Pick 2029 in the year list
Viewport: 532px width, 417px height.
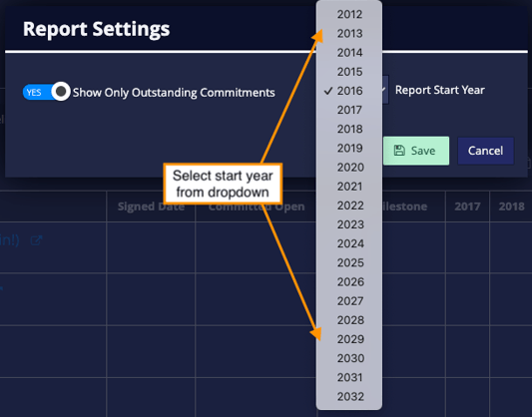click(349, 339)
